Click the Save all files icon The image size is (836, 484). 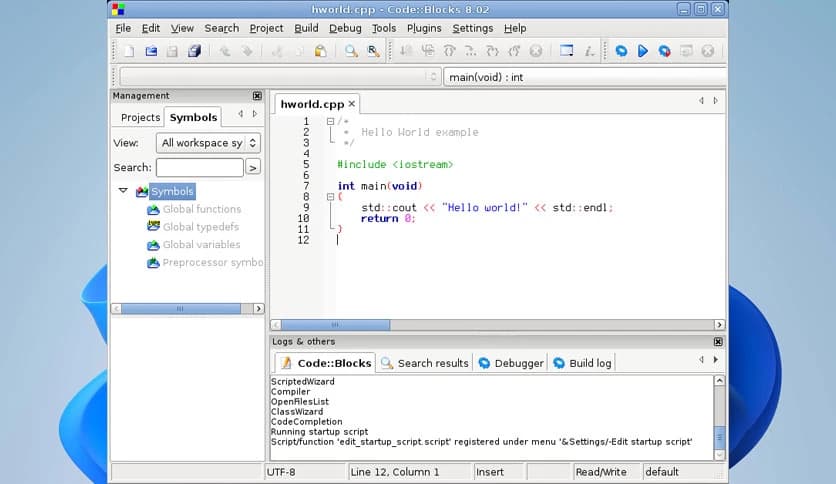(x=195, y=51)
